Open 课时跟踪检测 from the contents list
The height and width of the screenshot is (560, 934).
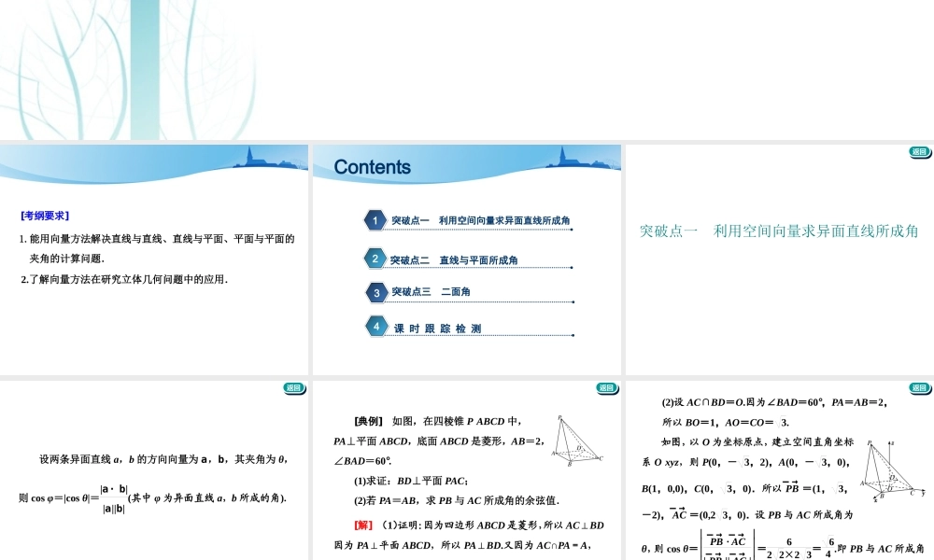tap(439, 327)
